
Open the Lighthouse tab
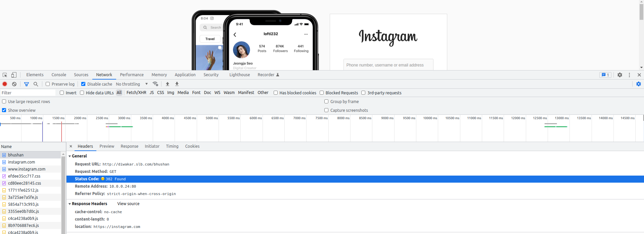coord(240,75)
